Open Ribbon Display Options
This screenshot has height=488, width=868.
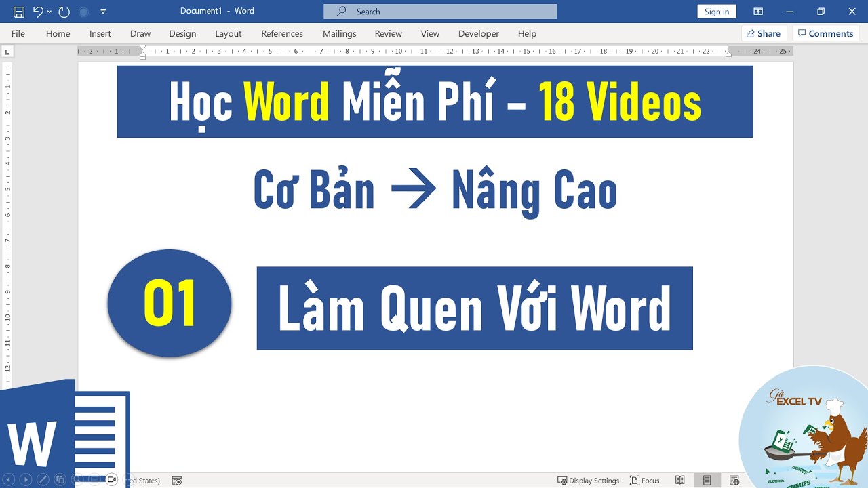pyautogui.click(x=758, y=12)
